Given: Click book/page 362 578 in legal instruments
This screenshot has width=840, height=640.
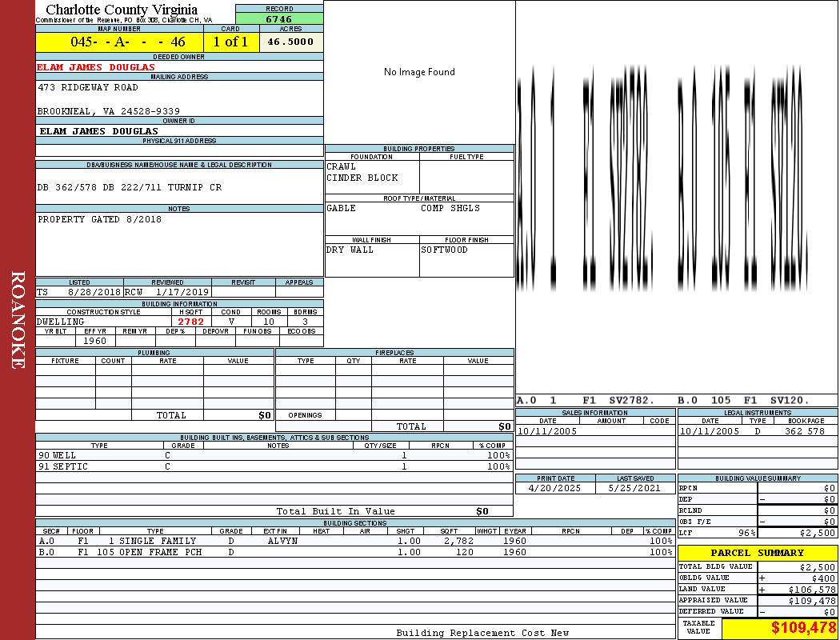Looking at the screenshot, I should [x=805, y=432].
